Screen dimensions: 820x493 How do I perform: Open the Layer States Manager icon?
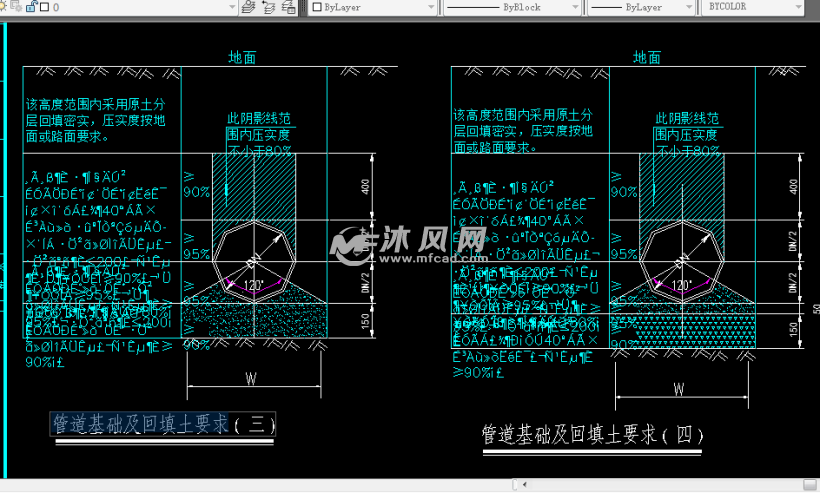point(288,6)
